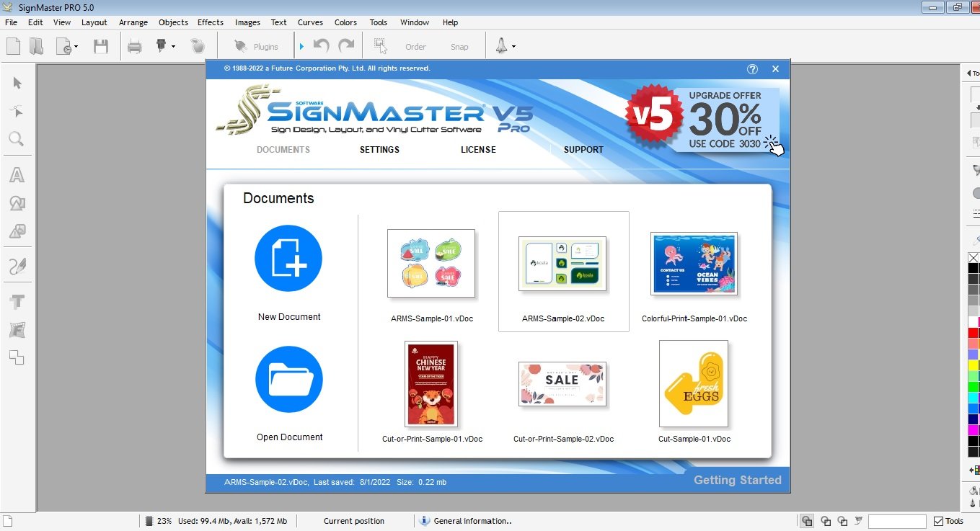Click the help question mark icon in dialog
This screenshot has height=531, width=980.
click(x=752, y=69)
